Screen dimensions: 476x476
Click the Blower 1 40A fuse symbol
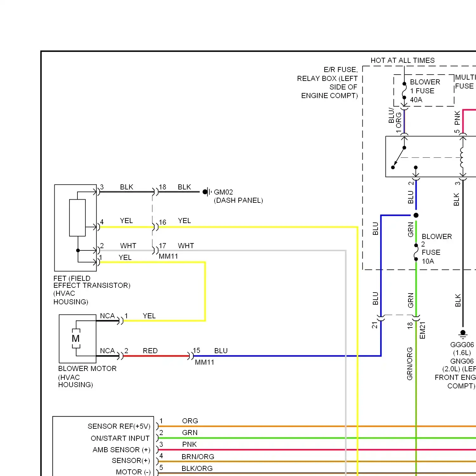click(x=404, y=91)
